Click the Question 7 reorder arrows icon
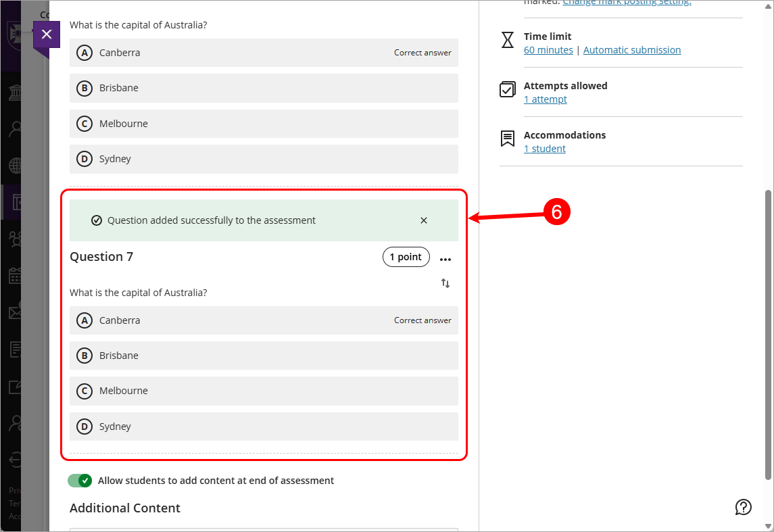Image resolution: width=774 pixels, height=532 pixels. tap(445, 283)
